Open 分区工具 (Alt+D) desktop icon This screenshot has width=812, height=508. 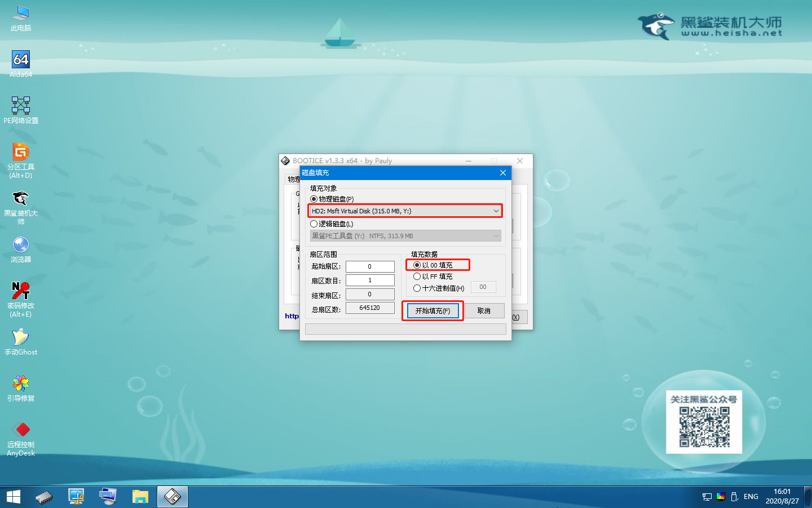coord(21,160)
